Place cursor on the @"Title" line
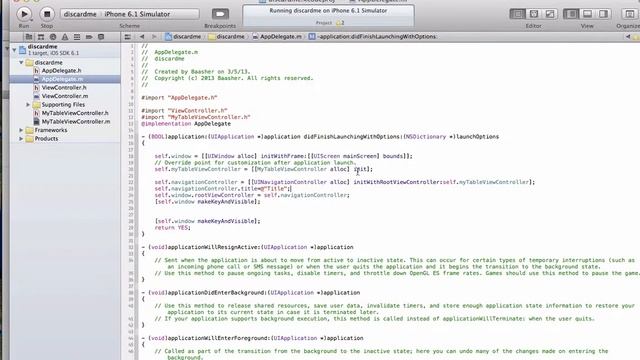The width and height of the screenshot is (640, 360). point(222,189)
